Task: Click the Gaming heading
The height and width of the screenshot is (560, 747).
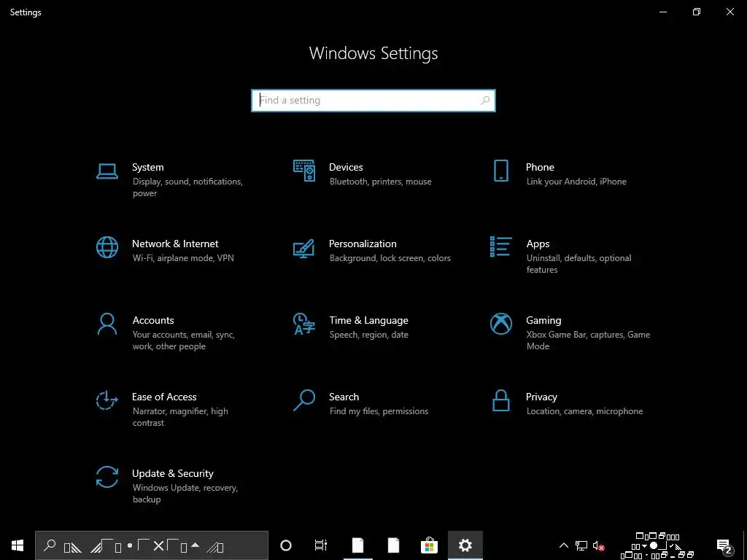Action: (x=543, y=321)
